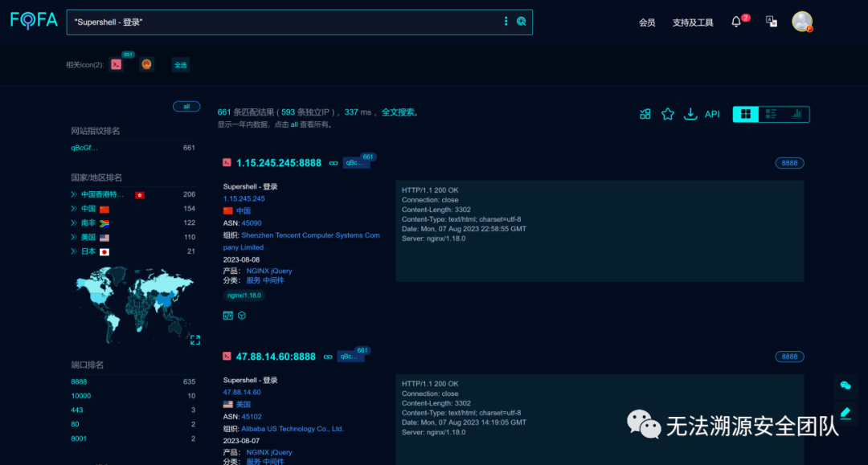Viewport: 868px width, 465px height.
Task: Select the orange emblem related icon
Action: tap(146, 64)
